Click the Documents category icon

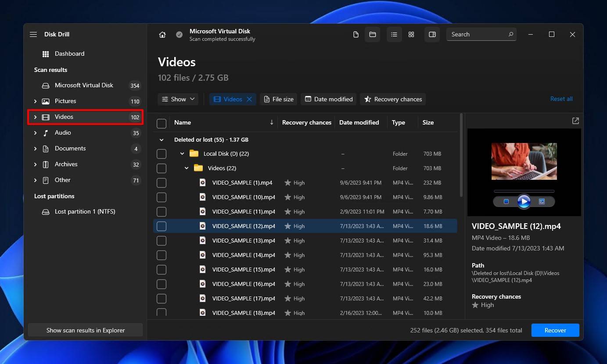coord(46,149)
